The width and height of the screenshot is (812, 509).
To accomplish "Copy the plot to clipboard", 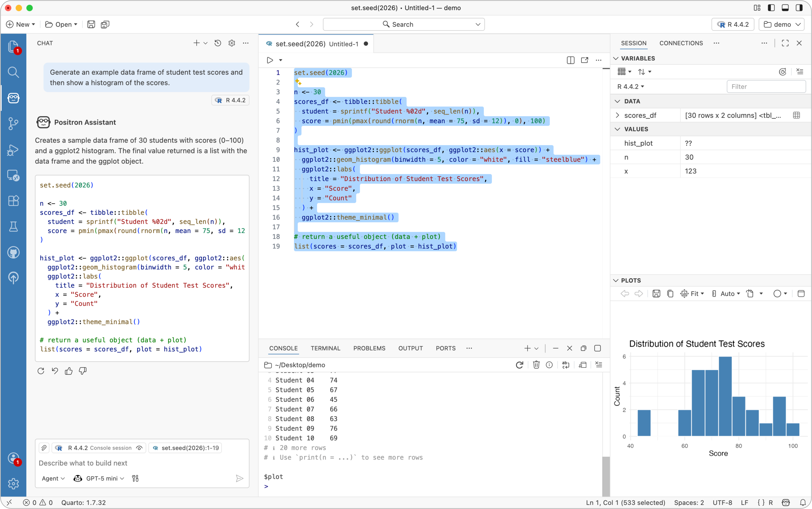I will pyautogui.click(x=670, y=294).
